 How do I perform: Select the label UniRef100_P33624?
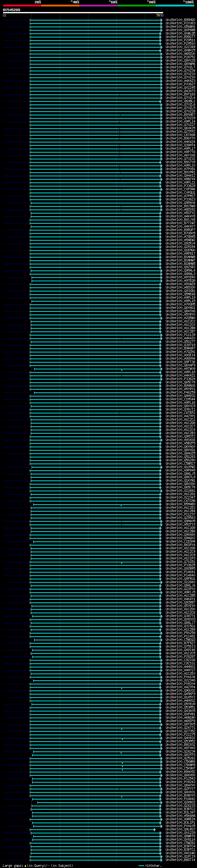click(180, 379)
